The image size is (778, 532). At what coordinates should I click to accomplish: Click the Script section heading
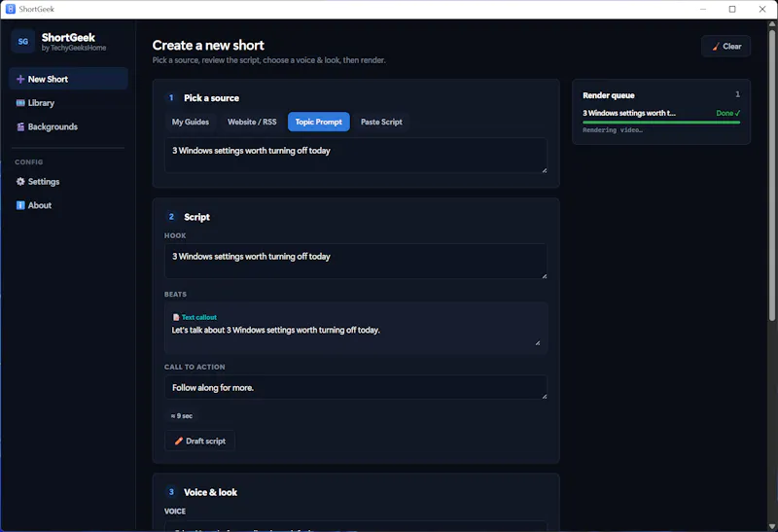tap(196, 217)
